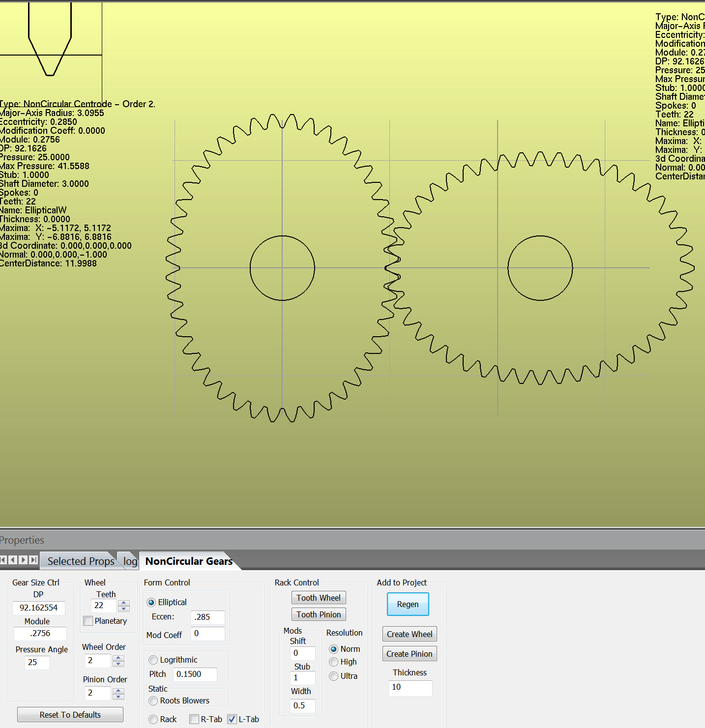Choose High resolution option
This screenshot has width=705, height=728.
pos(334,662)
